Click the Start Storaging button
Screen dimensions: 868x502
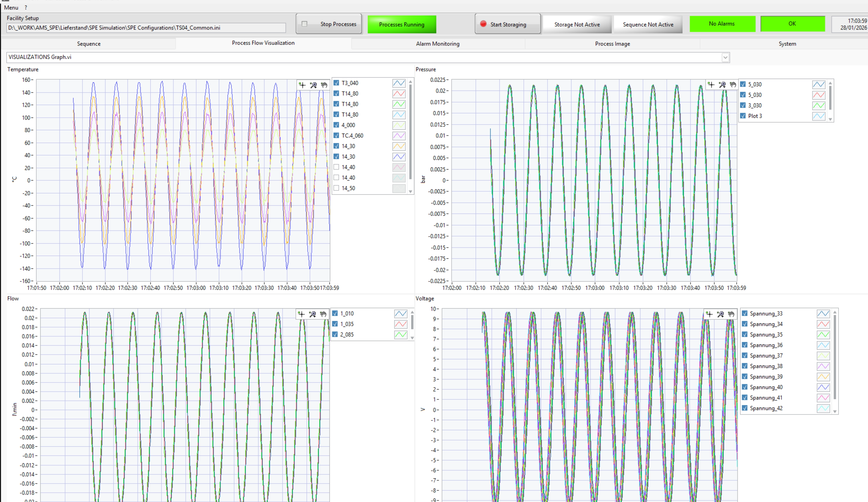(x=507, y=24)
